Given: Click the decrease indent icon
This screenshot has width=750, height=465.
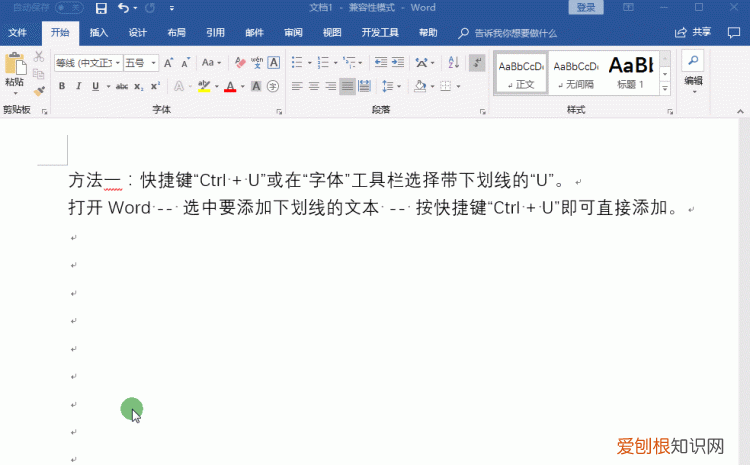Looking at the screenshot, I should [x=381, y=62].
